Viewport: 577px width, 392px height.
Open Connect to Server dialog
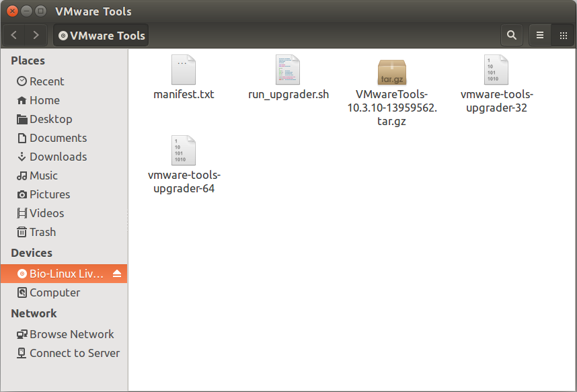(69, 353)
